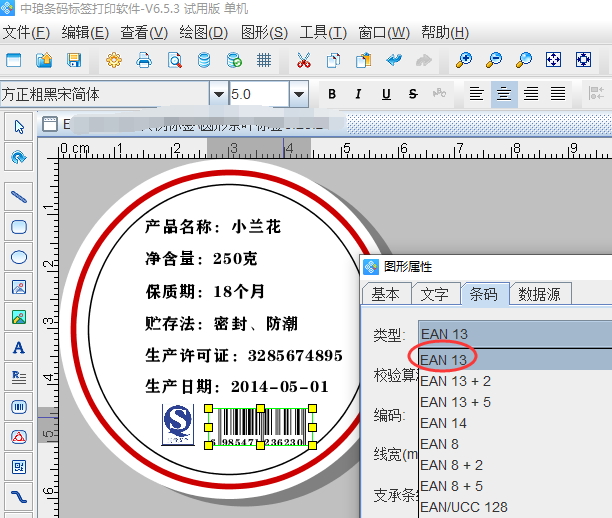Toggle grid display icon

coord(264,61)
